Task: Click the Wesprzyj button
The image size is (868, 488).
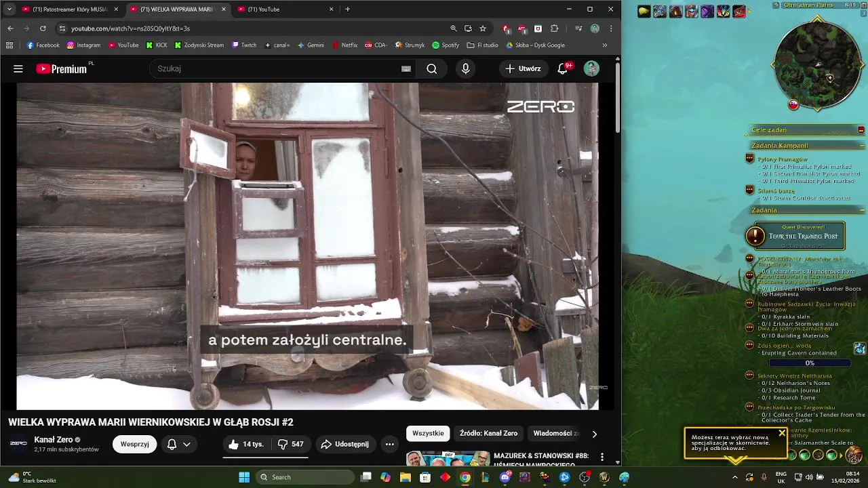Action: 135,444
